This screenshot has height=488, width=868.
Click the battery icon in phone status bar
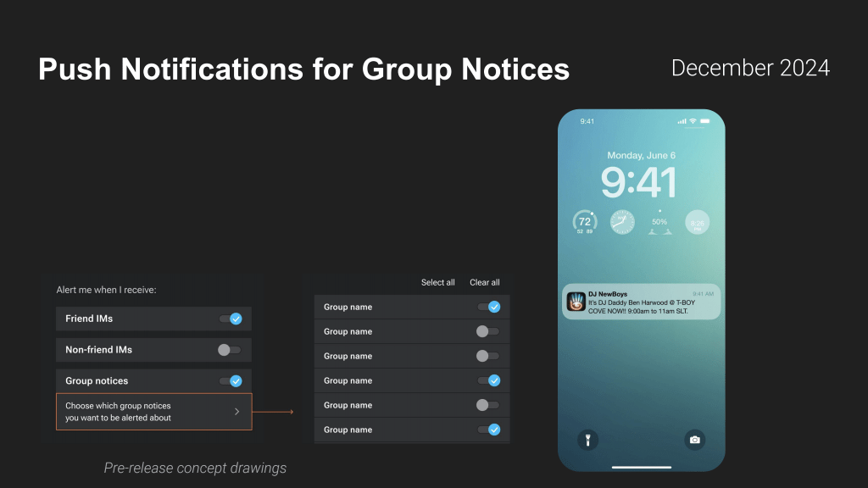coord(704,121)
